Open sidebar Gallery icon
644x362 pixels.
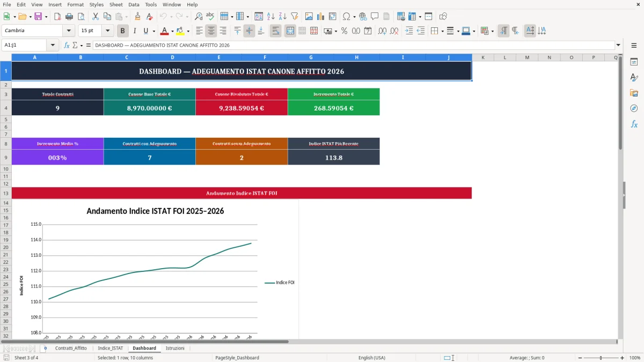[x=634, y=93]
